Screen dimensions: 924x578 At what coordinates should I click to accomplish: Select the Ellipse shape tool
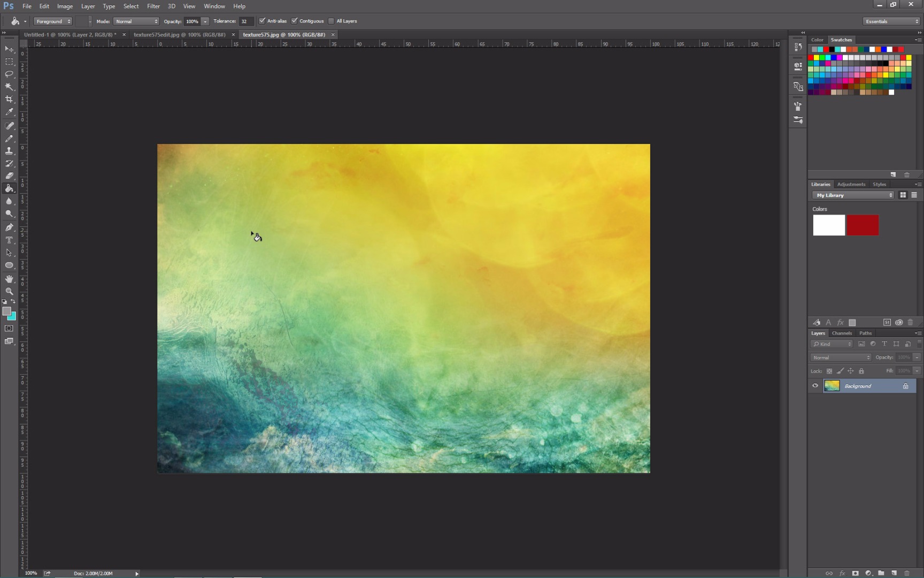pyautogui.click(x=9, y=265)
